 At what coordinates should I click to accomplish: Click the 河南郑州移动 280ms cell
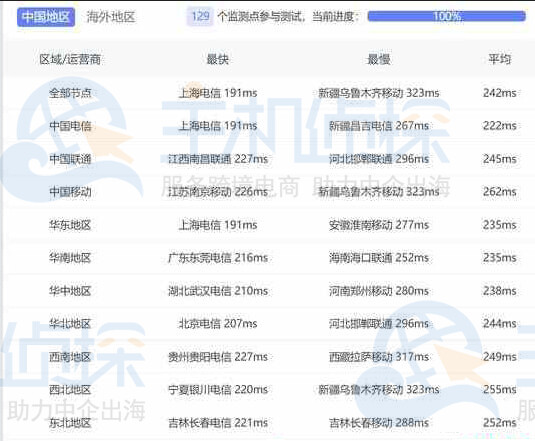pyautogui.click(x=379, y=291)
